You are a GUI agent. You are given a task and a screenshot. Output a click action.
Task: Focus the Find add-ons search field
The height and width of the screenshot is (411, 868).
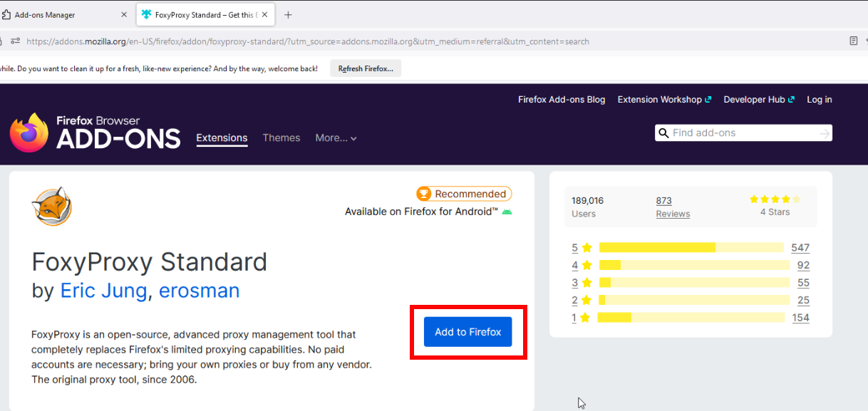744,132
